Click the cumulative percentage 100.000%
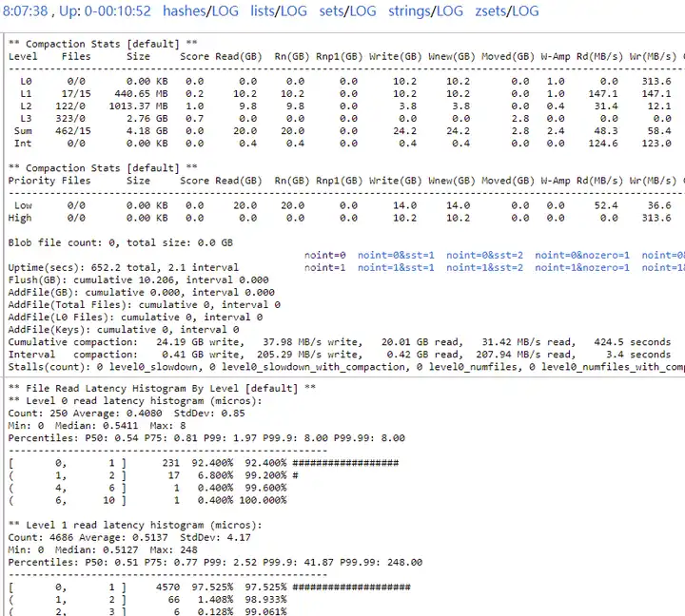This screenshot has height=616, width=685. [x=263, y=500]
